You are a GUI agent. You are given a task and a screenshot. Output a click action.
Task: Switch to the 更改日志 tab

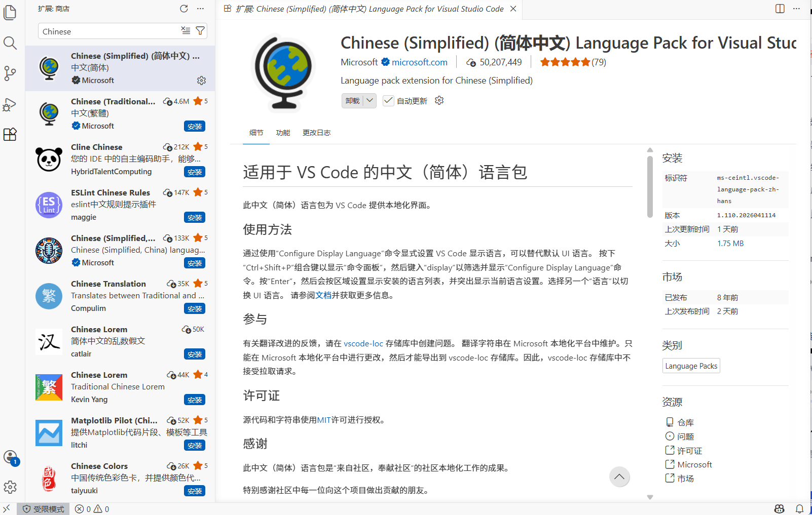pyautogui.click(x=316, y=133)
